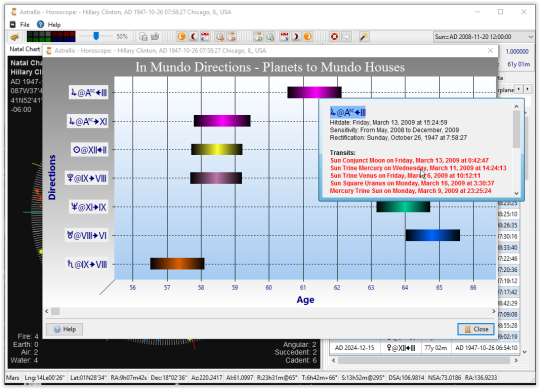Select Uranus @VIII to VI direction label
The width and height of the screenshot is (540, 389).
point(87,235)
